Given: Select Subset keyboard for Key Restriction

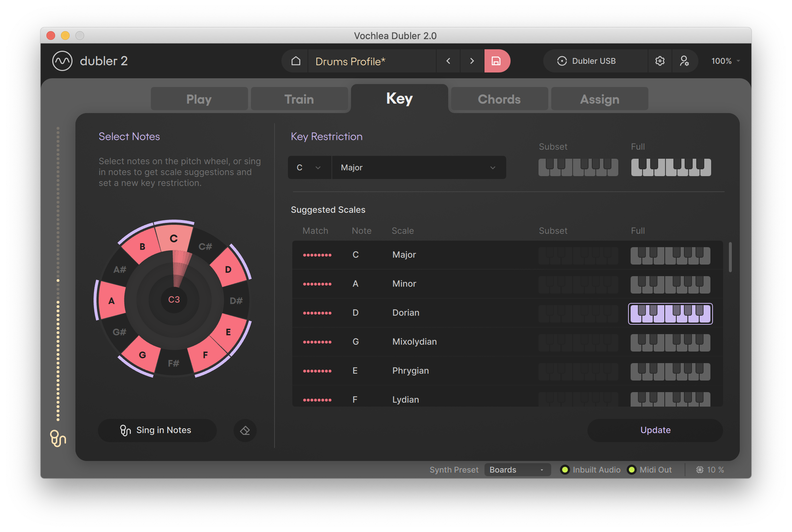Looking at the screenshot, I should 578,167.
